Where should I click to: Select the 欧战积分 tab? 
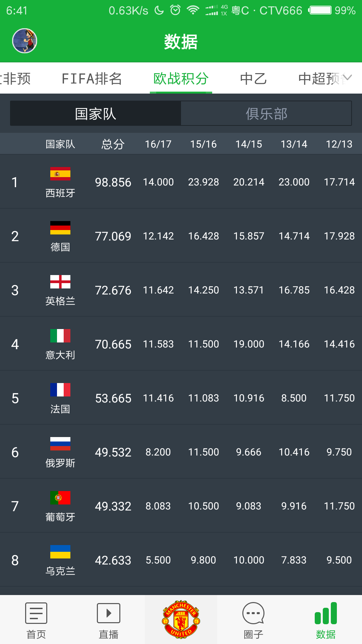[x=181, y=78]
